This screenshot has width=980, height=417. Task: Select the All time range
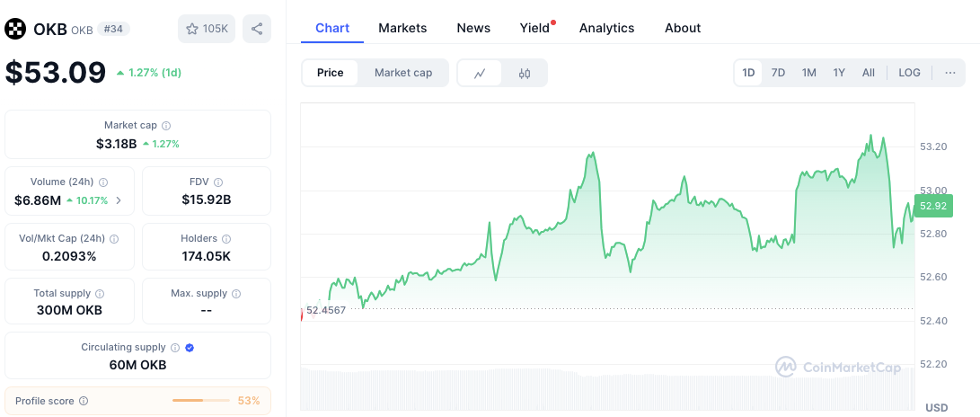[868, 73]
